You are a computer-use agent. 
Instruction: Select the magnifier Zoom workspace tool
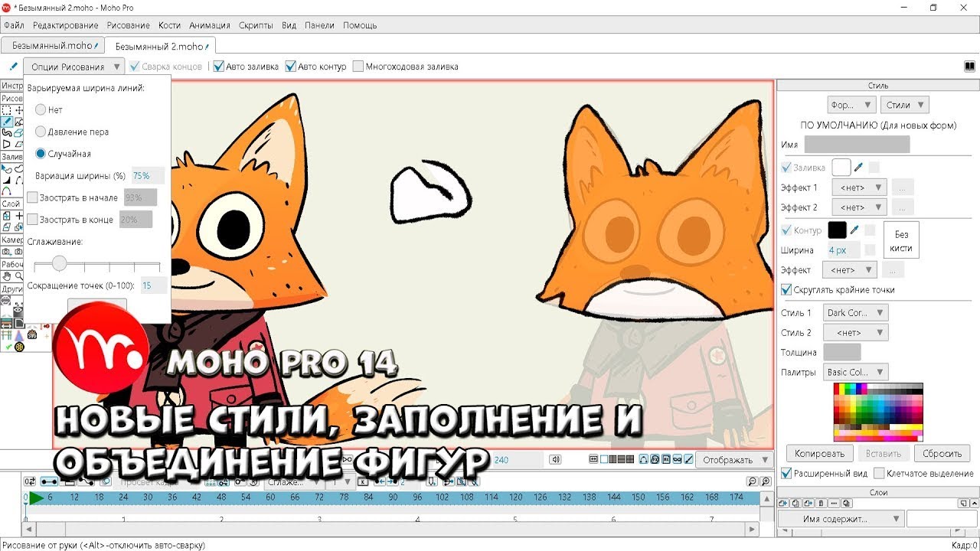(x=18, y=275)
